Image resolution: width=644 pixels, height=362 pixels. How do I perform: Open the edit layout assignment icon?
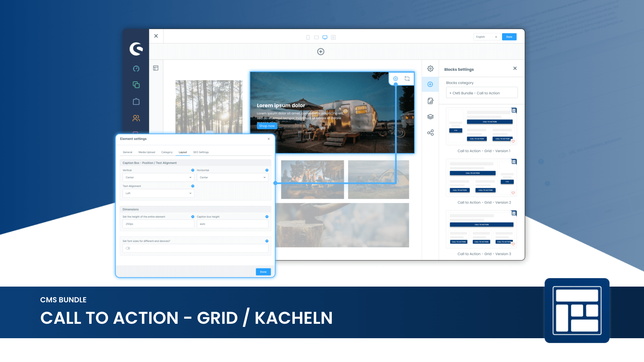coord(430,101)
